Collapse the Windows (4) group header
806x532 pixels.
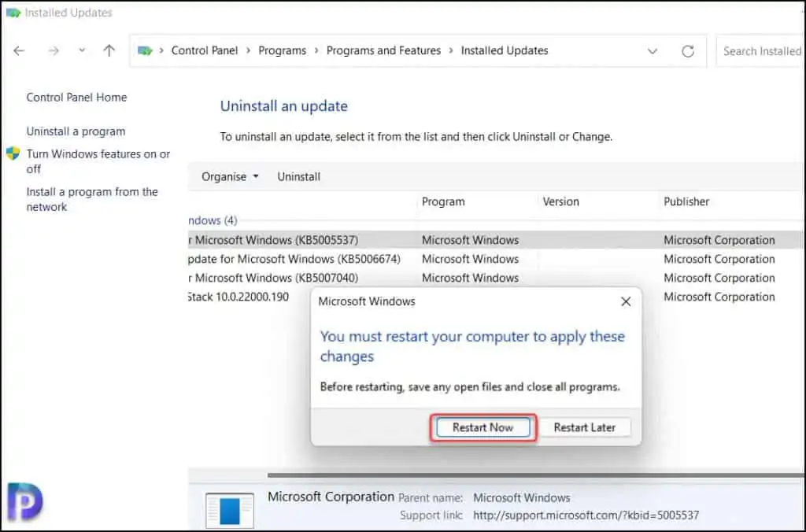pyautogui.click(x=213, y=220)
